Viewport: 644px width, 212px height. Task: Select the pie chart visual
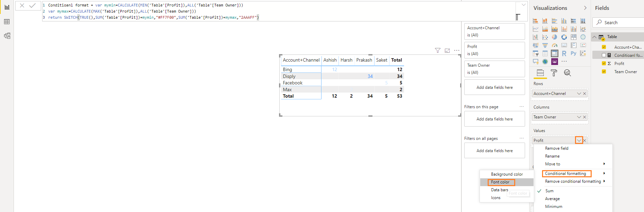(x=555, y=37)
